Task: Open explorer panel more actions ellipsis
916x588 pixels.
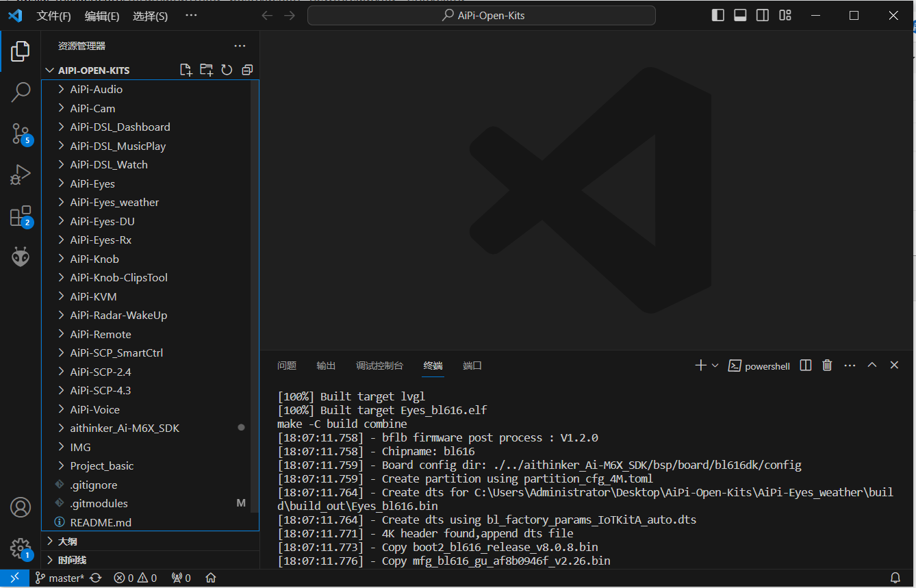Action: coord(240,46)
